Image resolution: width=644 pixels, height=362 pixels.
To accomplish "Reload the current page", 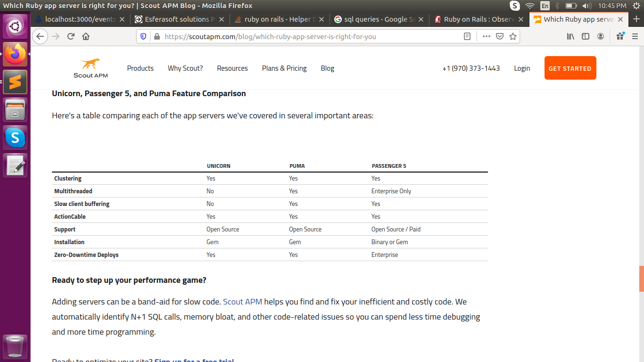I will [x=71, y=36].
